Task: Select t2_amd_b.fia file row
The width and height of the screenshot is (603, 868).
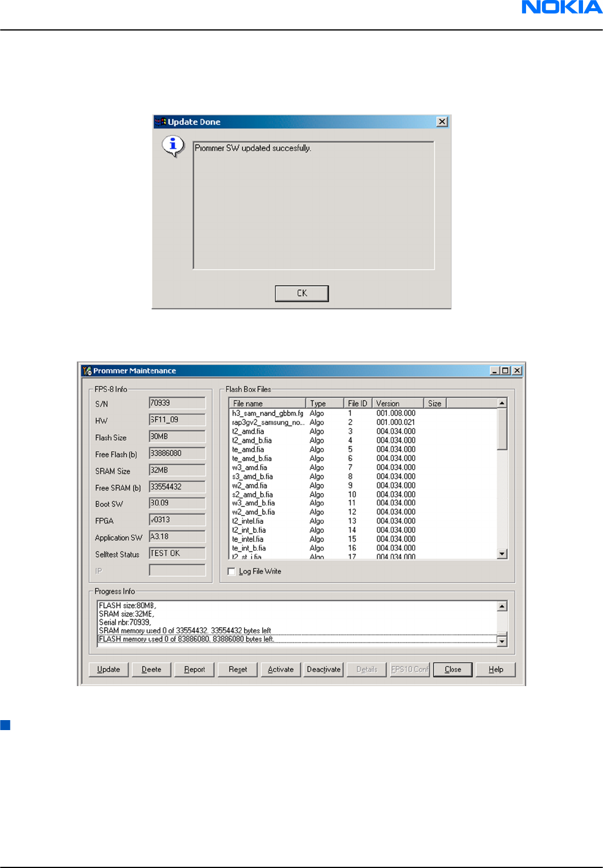Action: coord(363,440)
